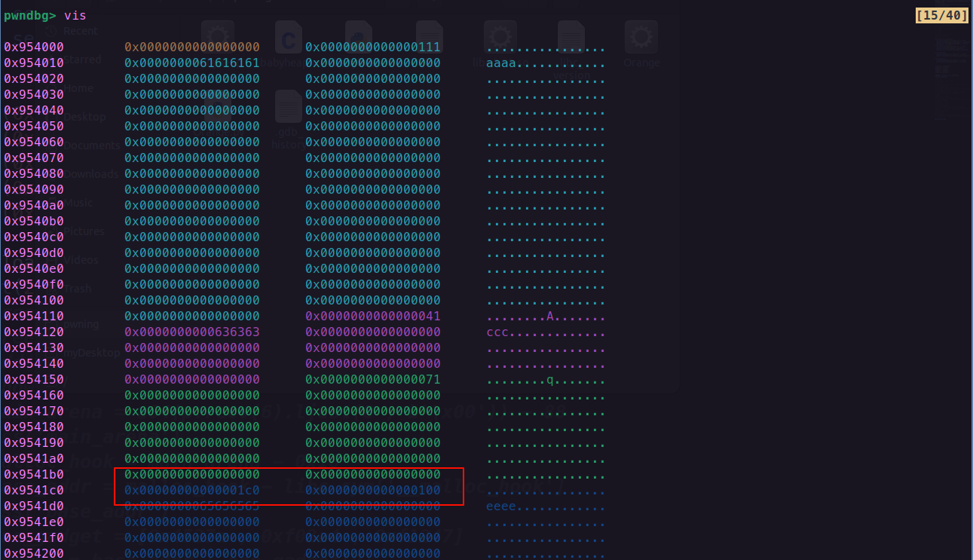
Task: Go to Home in the file manager sidebar
Action: point(78,88)
